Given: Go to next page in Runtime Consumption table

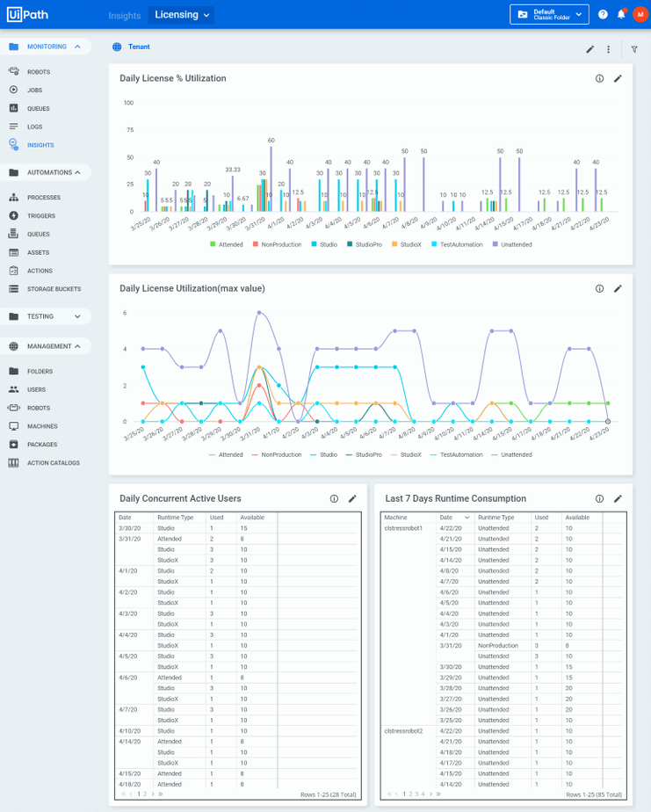Looking at the screenshot, I should tap(430, 794).
